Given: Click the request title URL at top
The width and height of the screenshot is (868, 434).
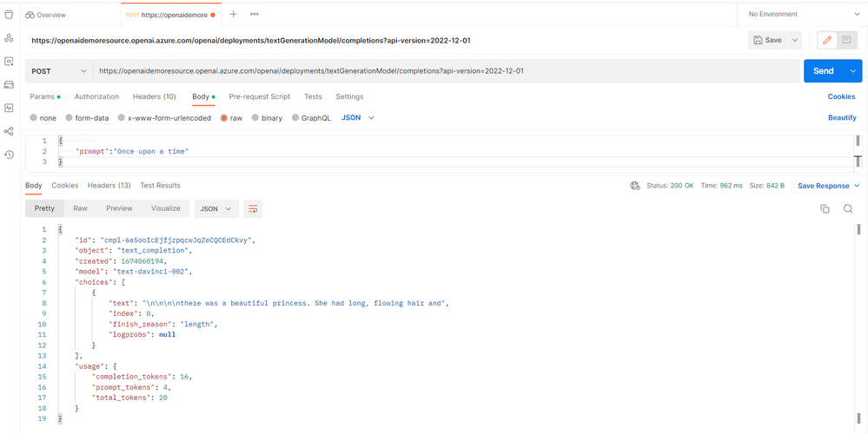Looking at the screenshot, I should coord(251,40).
